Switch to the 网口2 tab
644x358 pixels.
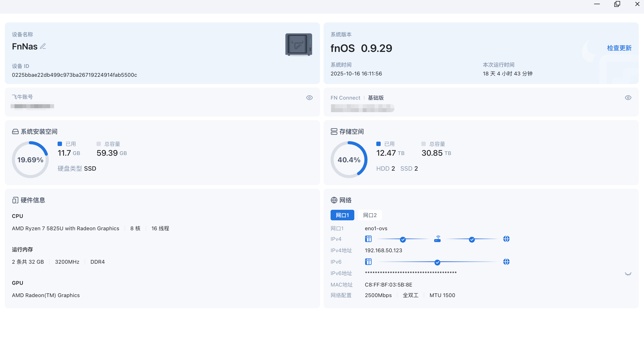[369, 215]
